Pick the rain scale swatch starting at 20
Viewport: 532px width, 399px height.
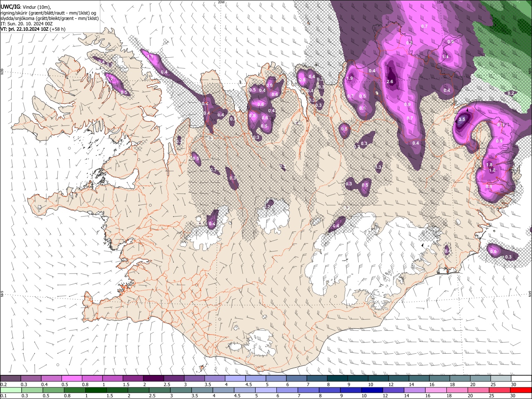coord(478,390)
